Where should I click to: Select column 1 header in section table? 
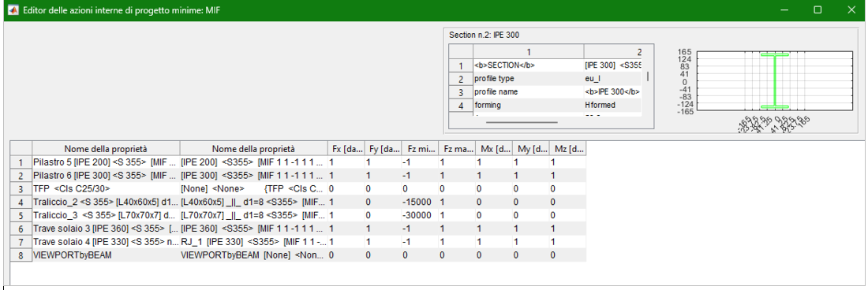(528, 52)
